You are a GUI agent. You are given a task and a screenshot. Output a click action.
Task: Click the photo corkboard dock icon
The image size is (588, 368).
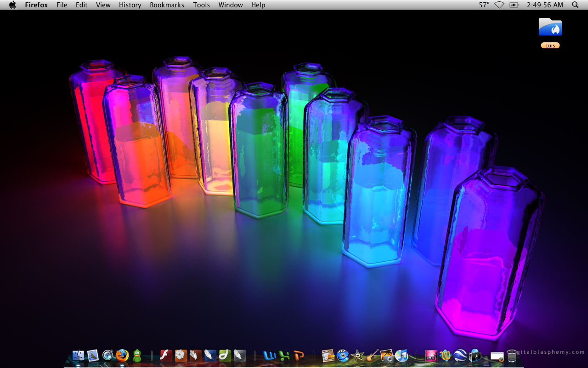328,356
